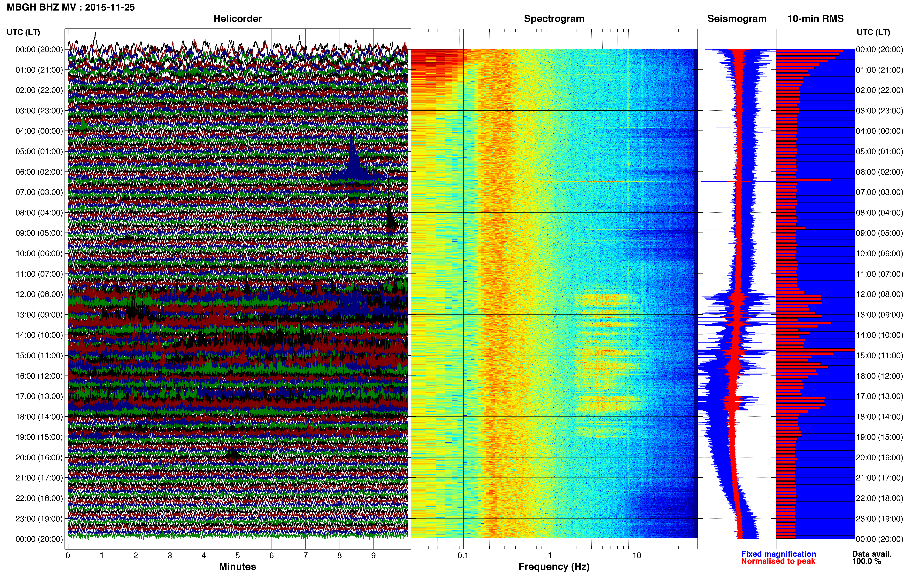Click the 0.1 frequency tick label
924x578 pixels.
pos(463,555)
